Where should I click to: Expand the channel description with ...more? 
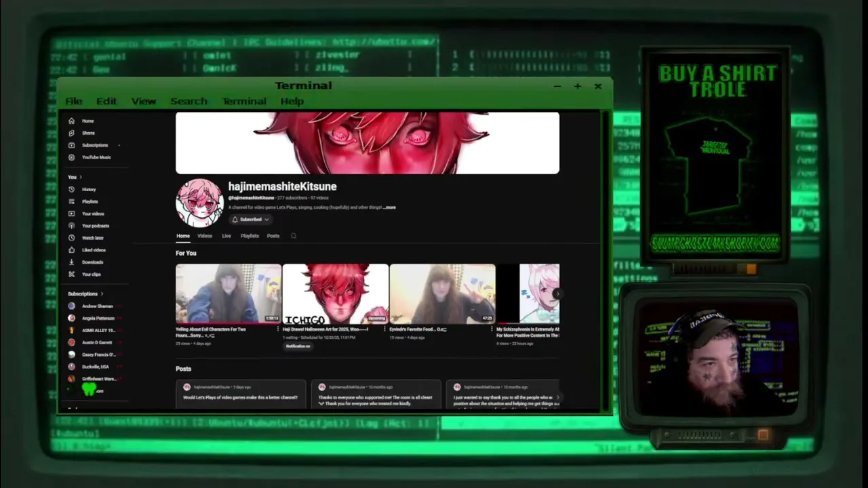(389, 207)
